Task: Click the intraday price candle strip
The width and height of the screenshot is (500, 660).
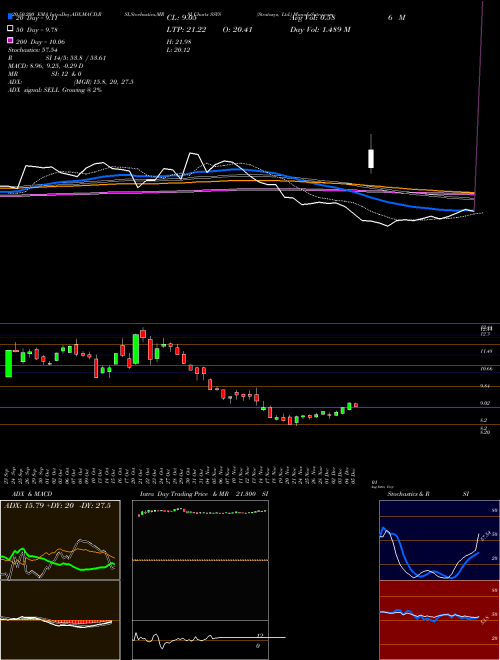Action: tap(202, 511)
